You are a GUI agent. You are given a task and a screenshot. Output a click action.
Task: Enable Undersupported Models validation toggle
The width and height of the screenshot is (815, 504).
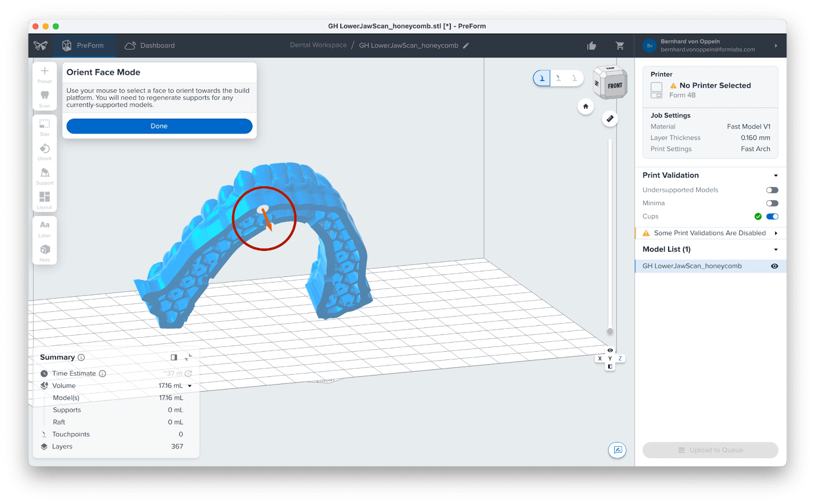(772, 190)
